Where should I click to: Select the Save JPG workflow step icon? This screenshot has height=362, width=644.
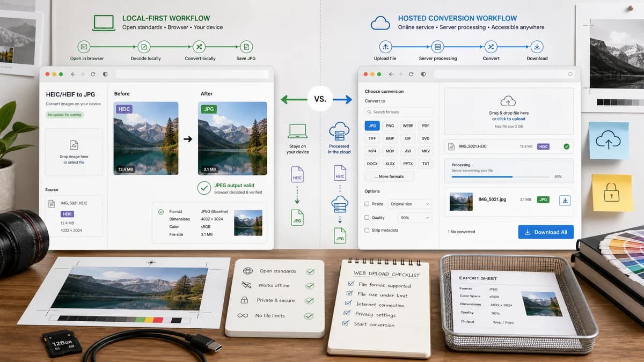coord(246,46)
